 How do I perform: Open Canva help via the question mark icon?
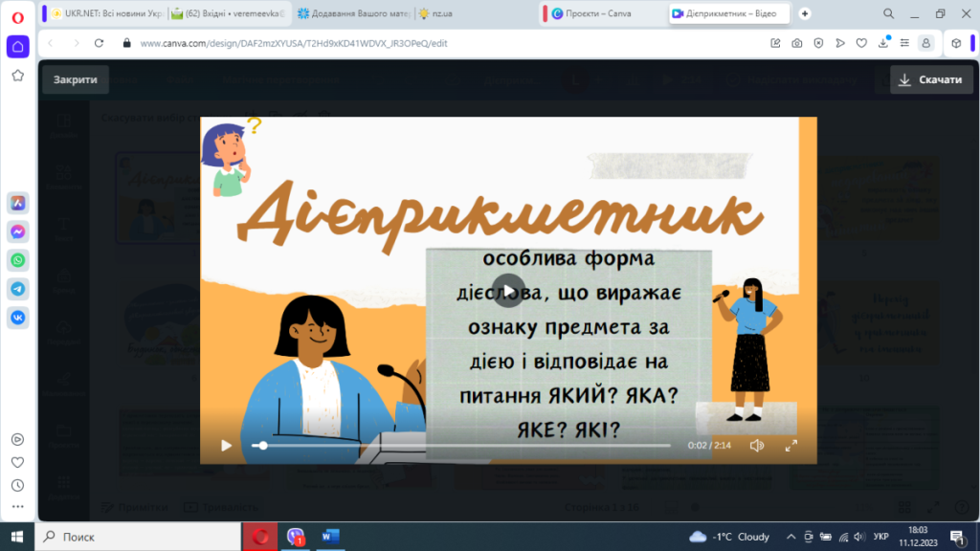(962, 507)
